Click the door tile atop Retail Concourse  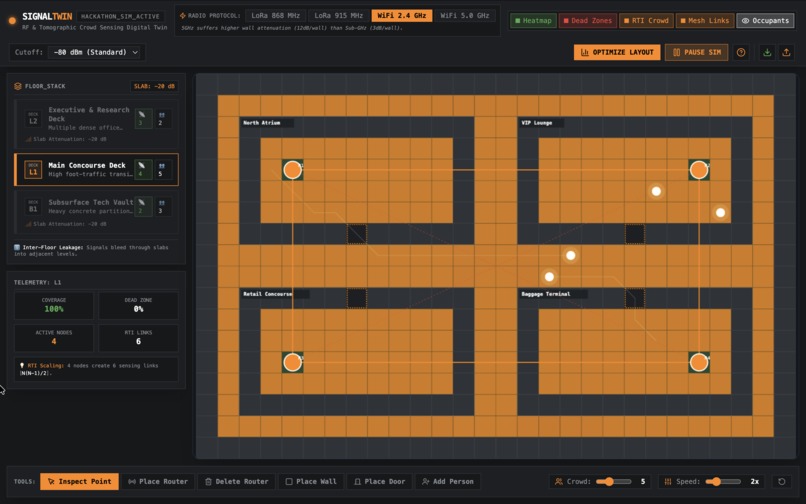coord(357,298)
